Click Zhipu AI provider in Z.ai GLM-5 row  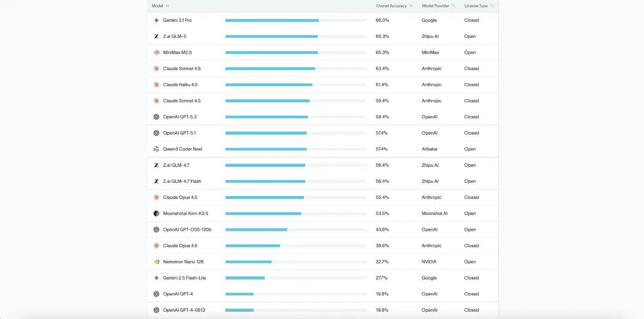[431, 37]
